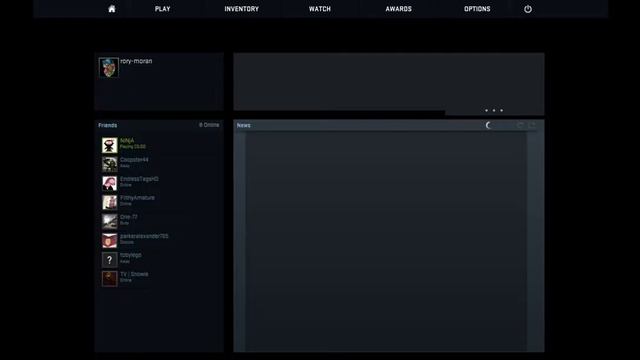Click the News panel title
Viewport: 640px width, 360px height.
[244, 125]
